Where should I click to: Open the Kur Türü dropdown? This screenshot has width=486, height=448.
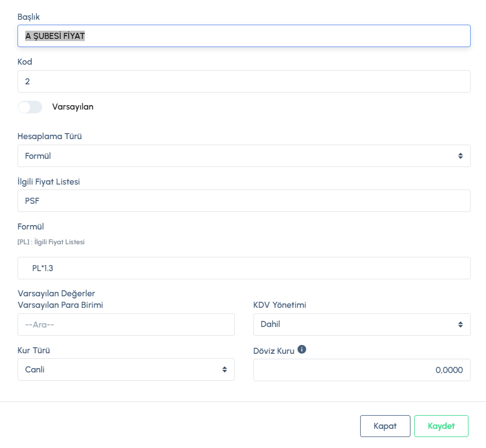pyautogui.click(x=126, y=370)
